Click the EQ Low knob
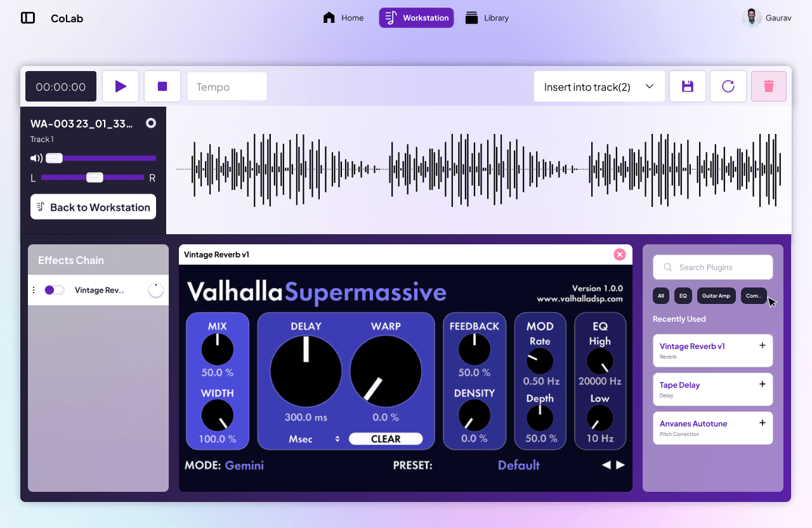 [600, 418]
